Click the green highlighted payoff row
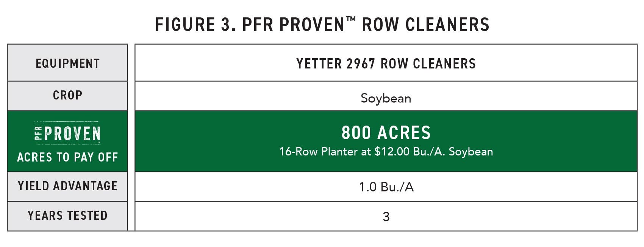 click(322, 141)
